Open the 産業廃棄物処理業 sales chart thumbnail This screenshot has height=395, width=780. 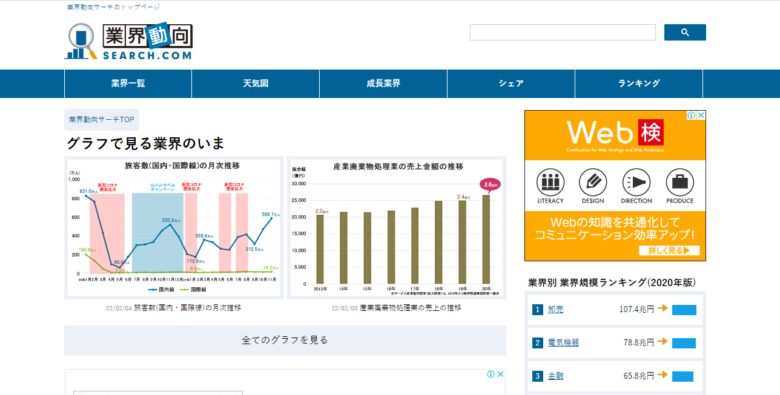click(396, 227)
